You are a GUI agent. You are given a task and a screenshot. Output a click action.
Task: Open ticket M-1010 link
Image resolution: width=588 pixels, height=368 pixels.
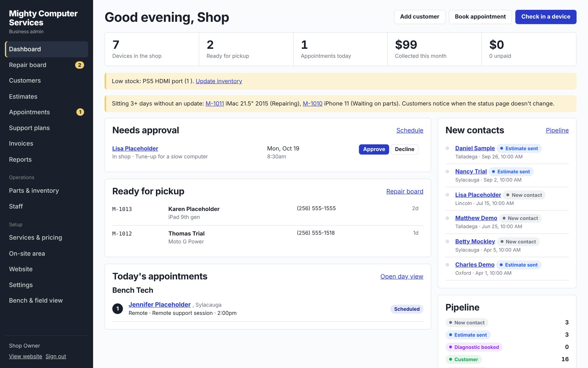coord(313,104)
